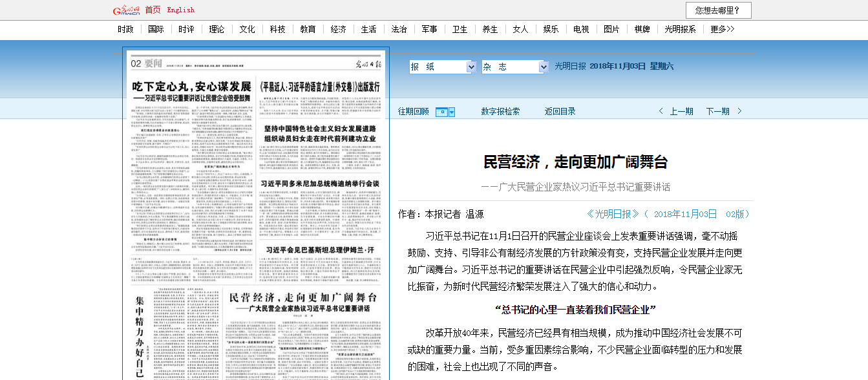Click the 吃下定心丸,安心谋发展 headline on page image
Image resolution: width=868 pixels, height=380 pixels.
click(x=191, y=87)
